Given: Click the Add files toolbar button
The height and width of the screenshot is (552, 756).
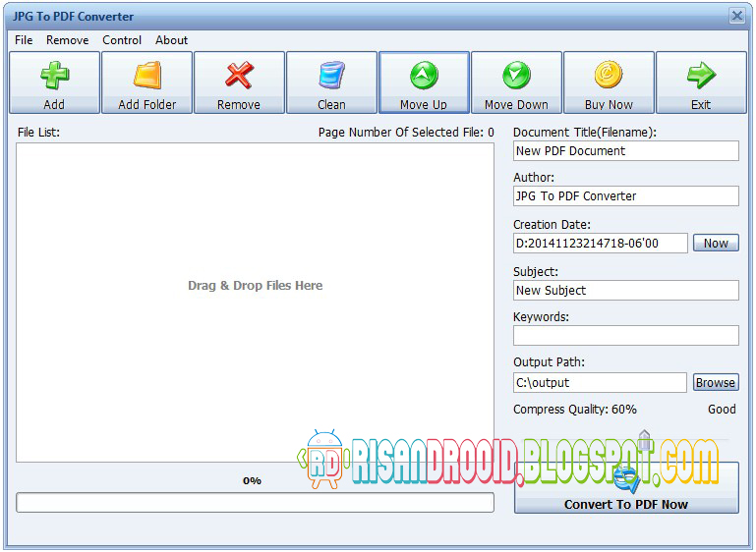Looking at the screenshot, I should [54, 83].
